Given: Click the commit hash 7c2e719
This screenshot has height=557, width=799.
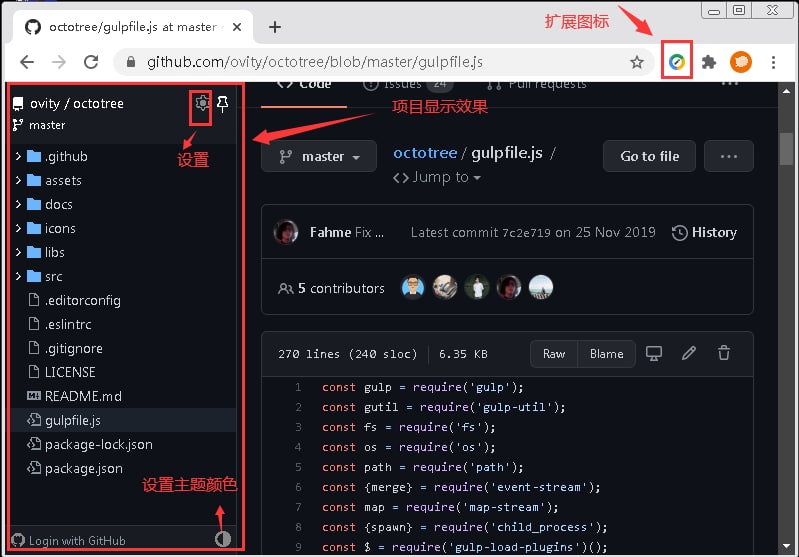Looking at the screenshot, I should [x=526, y=233].
